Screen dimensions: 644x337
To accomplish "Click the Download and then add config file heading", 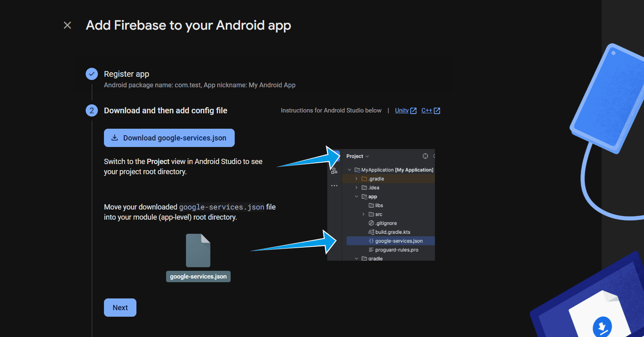I will point(166,110).
